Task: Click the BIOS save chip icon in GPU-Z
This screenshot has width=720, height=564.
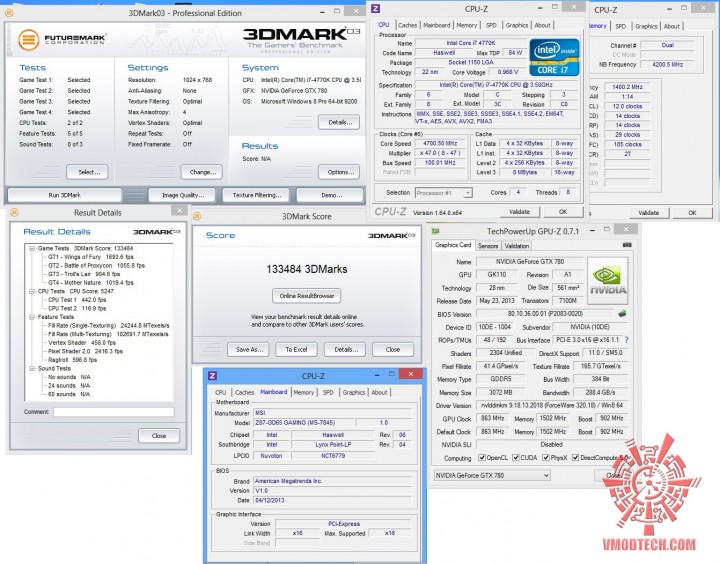Action: coord(622,314)
